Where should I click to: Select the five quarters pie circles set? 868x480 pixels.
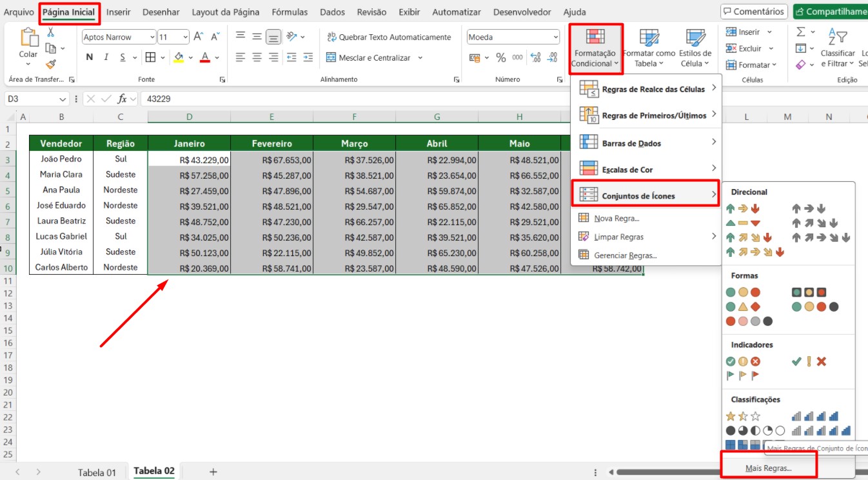[x=755, y=430]
